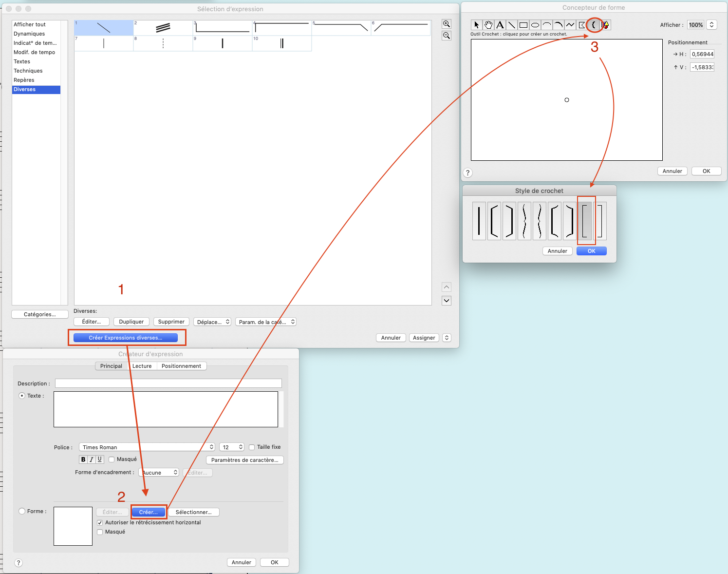Enable the Taille fixe checkbox
The width and height of the screenshot is (728, 574).
click(252, 447)
